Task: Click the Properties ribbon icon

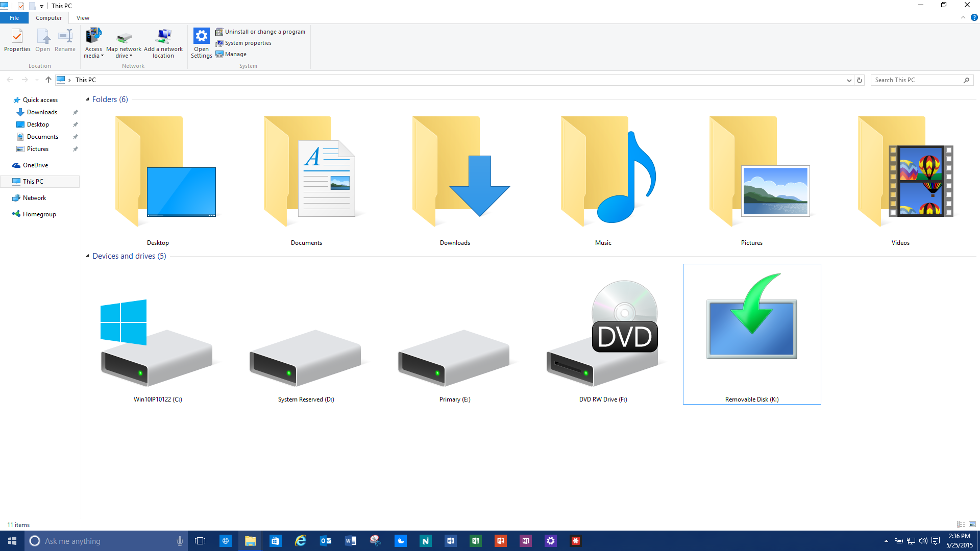Action: 17,40
